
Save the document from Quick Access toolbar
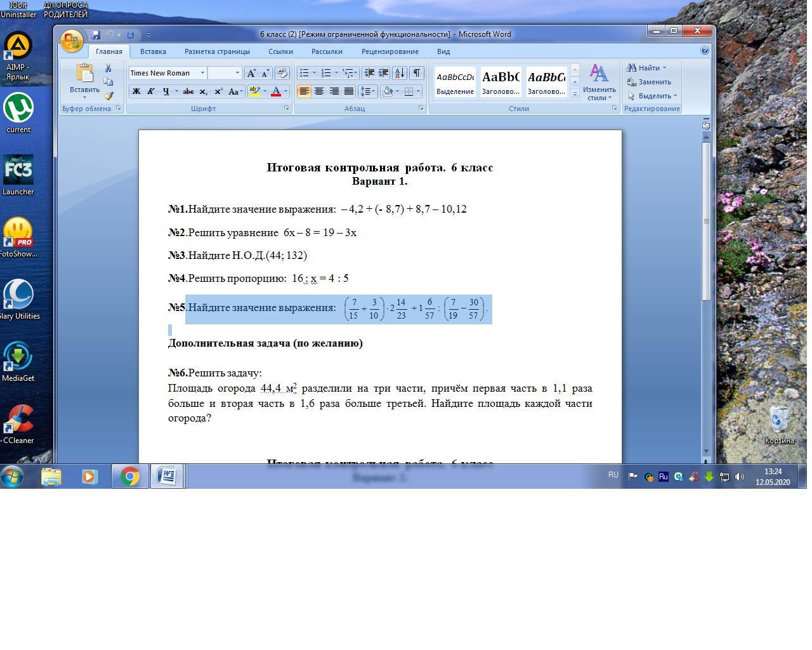click(96, 34)
